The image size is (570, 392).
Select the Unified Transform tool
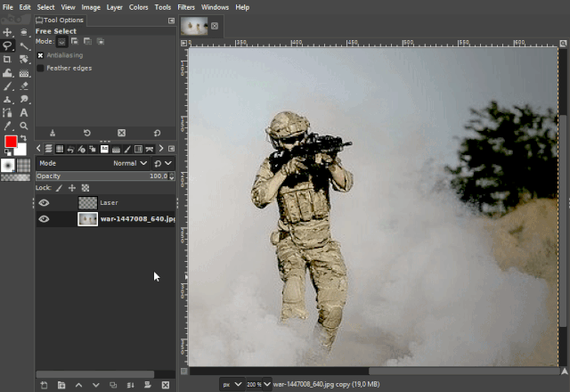(24, 60)
